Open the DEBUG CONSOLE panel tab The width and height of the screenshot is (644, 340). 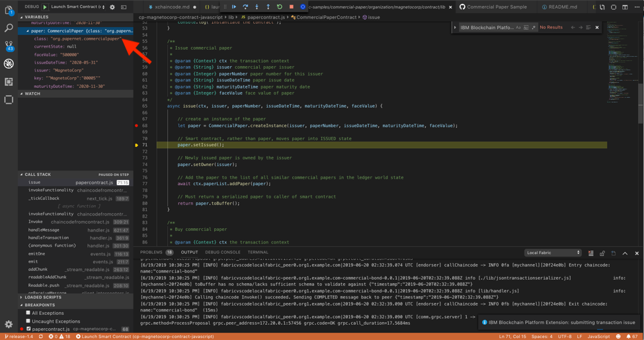223,252
